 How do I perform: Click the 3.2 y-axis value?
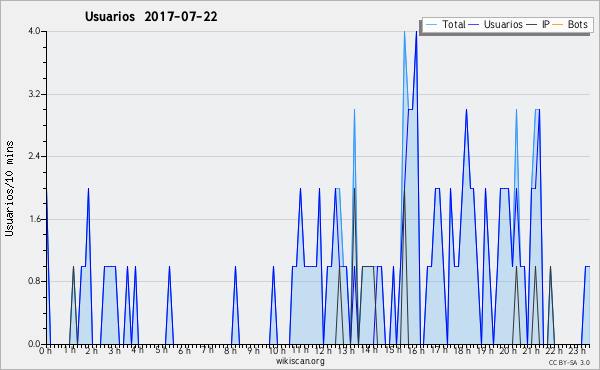coord(34,94)
